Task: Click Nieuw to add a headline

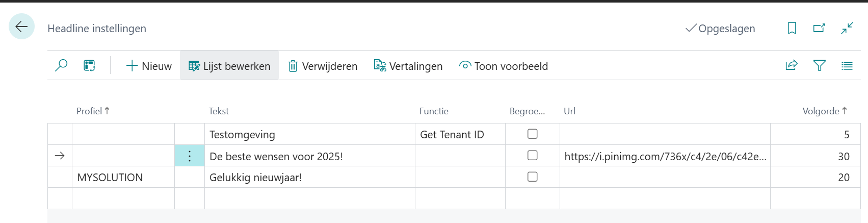Action: pyautogui.click(x=149, y=66)
